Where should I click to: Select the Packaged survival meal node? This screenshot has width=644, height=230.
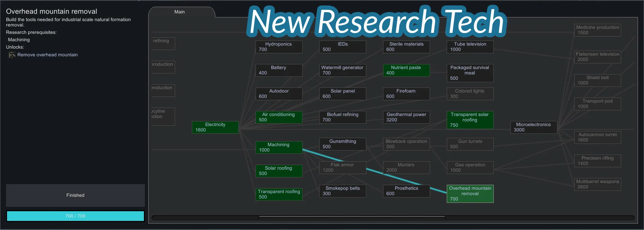coord(470,73)
